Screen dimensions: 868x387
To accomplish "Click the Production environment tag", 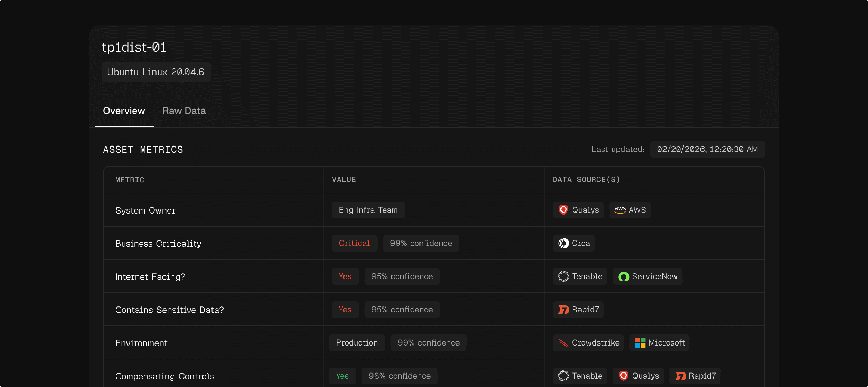I will (357, 343).
